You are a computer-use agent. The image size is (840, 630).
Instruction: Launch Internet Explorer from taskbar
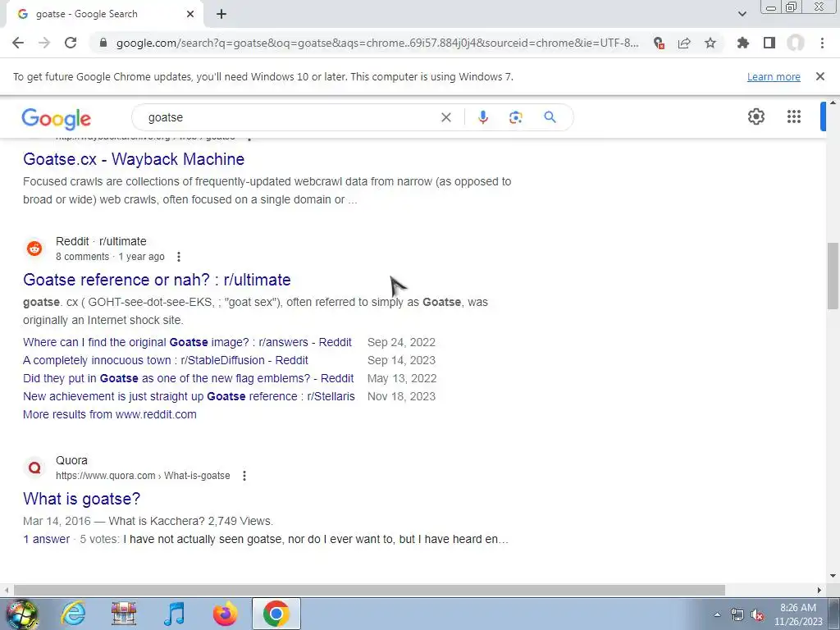(x=73, y=614)
